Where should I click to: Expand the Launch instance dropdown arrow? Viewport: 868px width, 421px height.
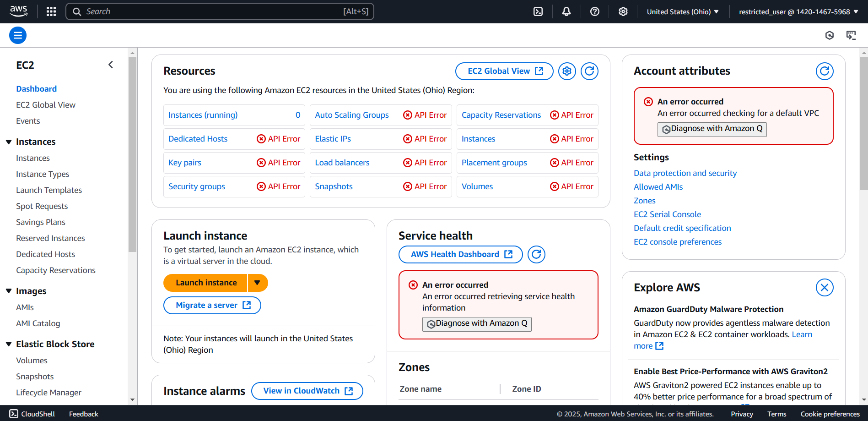tap(258, 283)
